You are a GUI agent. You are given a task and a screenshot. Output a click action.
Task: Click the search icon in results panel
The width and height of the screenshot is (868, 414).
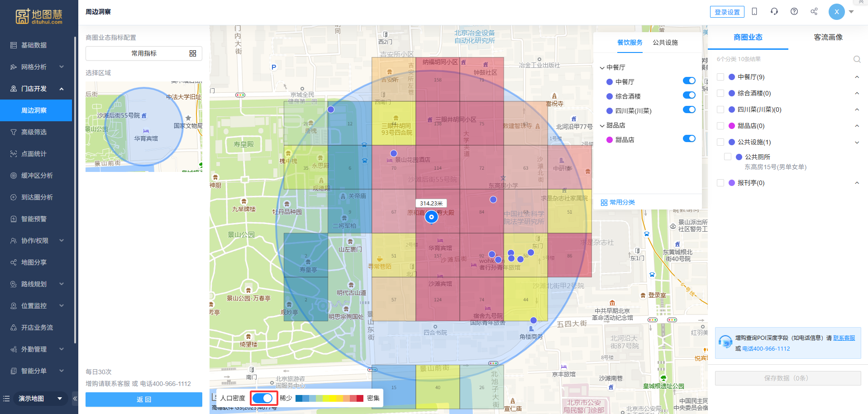pos(857,59)
